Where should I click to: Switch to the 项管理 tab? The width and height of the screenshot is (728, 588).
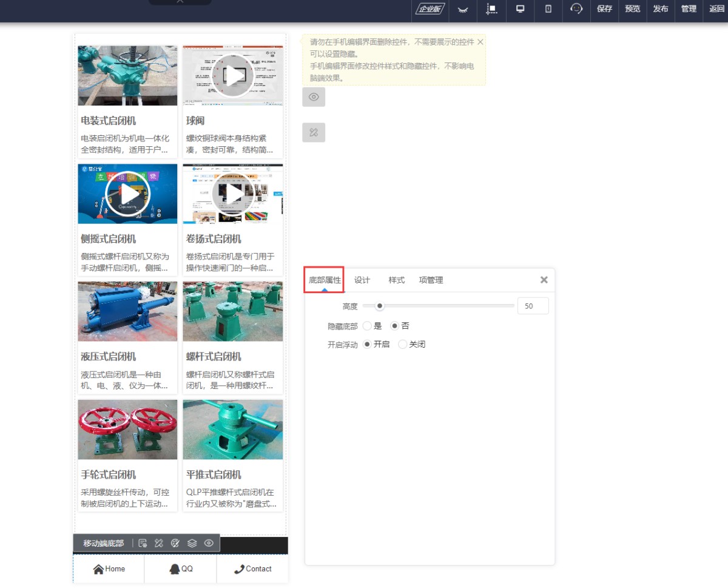(431, 280)
